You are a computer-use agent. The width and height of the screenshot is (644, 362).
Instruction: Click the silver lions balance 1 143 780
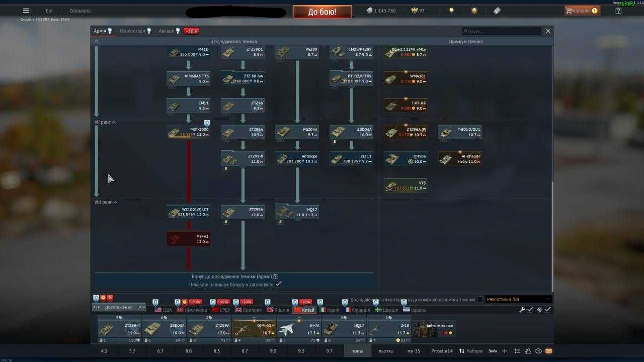click(x=381, y=11)
